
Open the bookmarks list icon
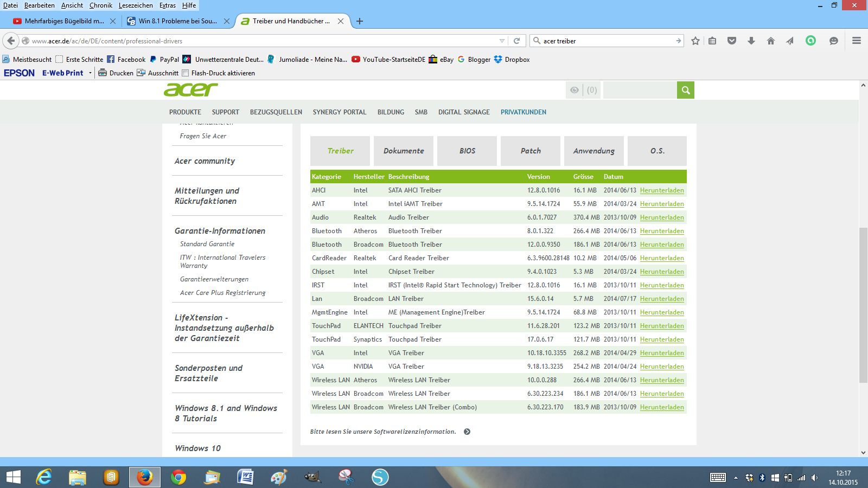(x=712, y=41)
